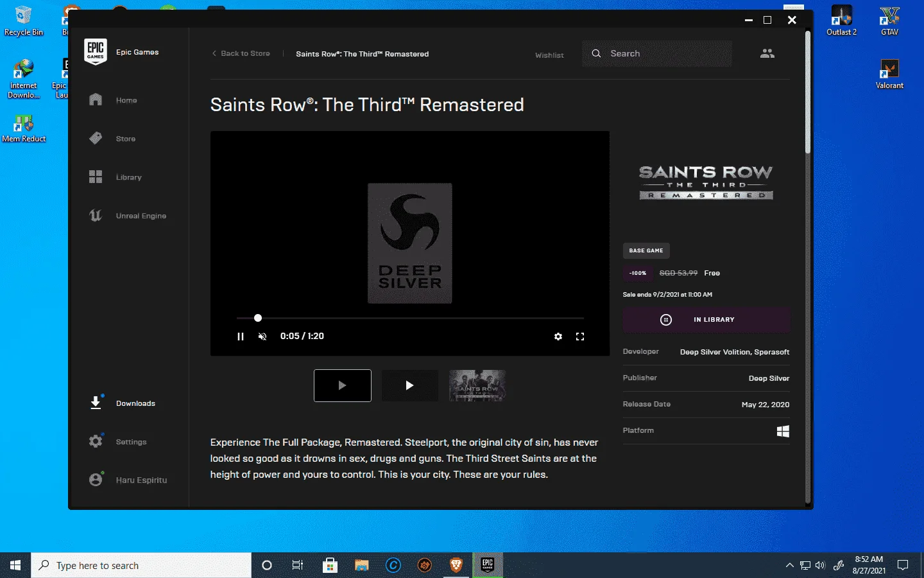The image size is (924, 578).
Task: Open Unreal Engine section
Action: (x=141, y=216)
